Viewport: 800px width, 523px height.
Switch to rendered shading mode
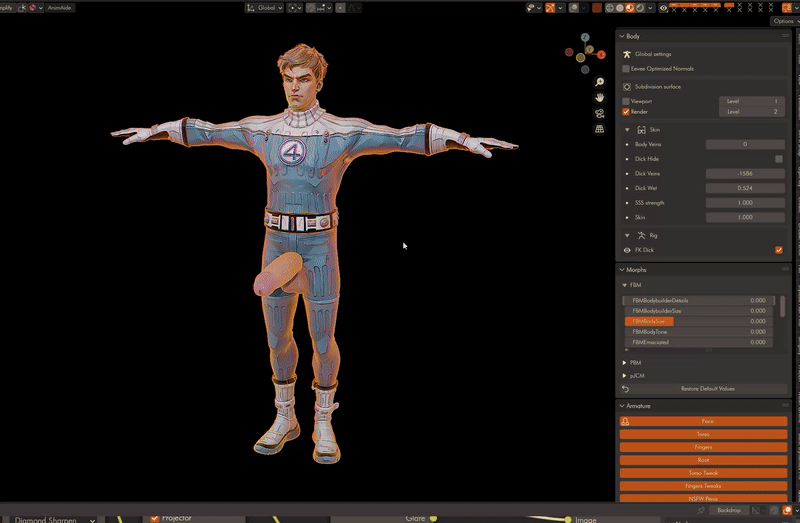[640, 8]
